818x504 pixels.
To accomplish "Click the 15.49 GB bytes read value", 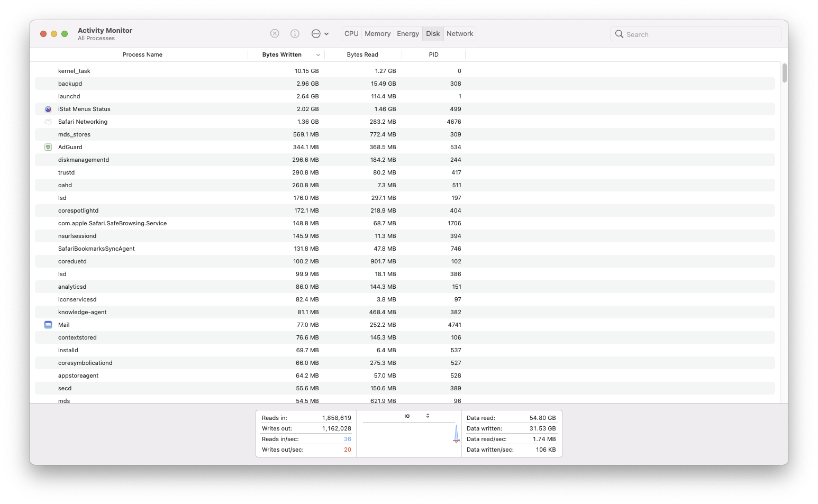I will (384, 84).
